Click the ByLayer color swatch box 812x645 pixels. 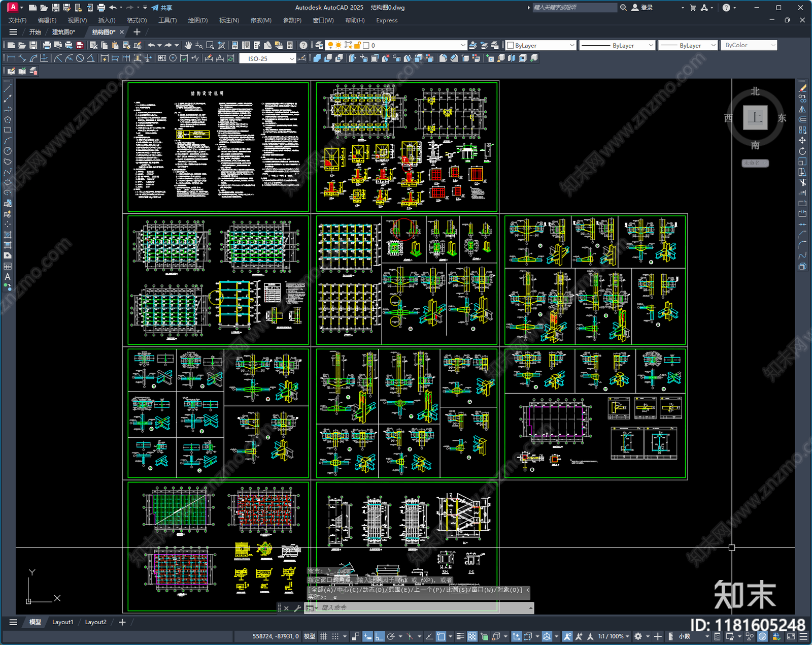pos(511,45)
